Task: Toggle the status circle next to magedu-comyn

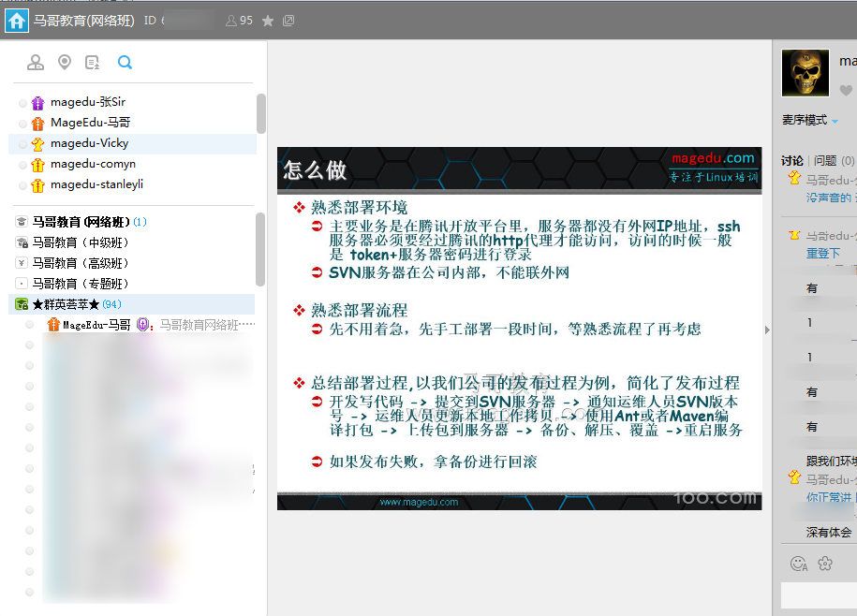Action: [x=22, y=165]
